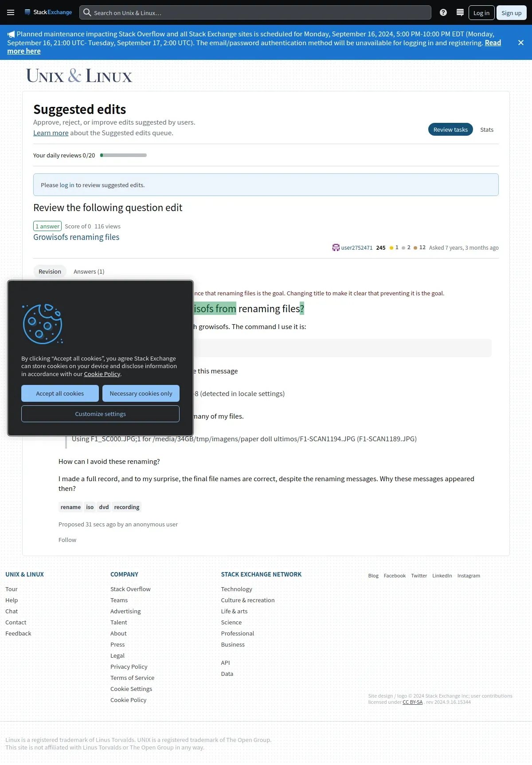Click the Unix & Linux site logo
Viewport: 532px width, 765px height.
[x=79, y=76]
